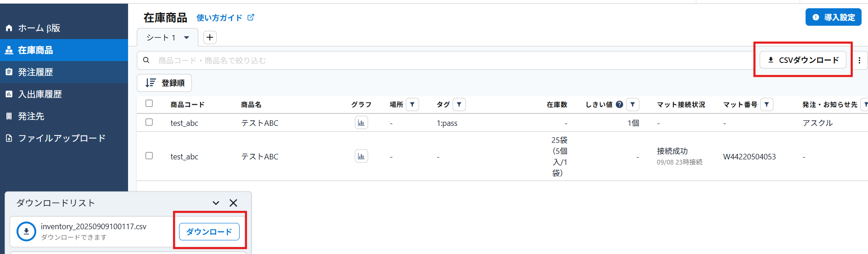Open the 使い方ガイド link
The height and width of the screenshot is (254, 868).
(x=219, y=18)
